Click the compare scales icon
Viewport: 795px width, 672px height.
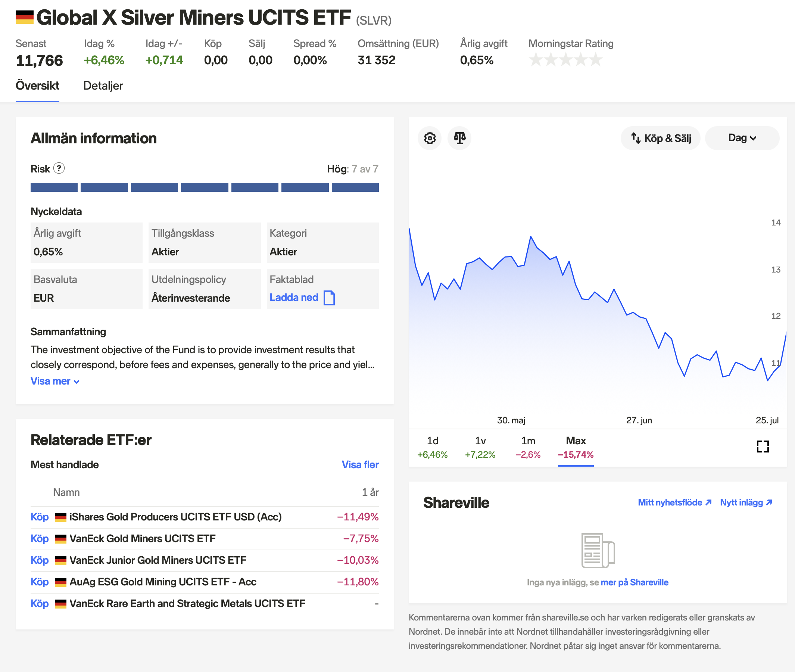click(459, 138)
